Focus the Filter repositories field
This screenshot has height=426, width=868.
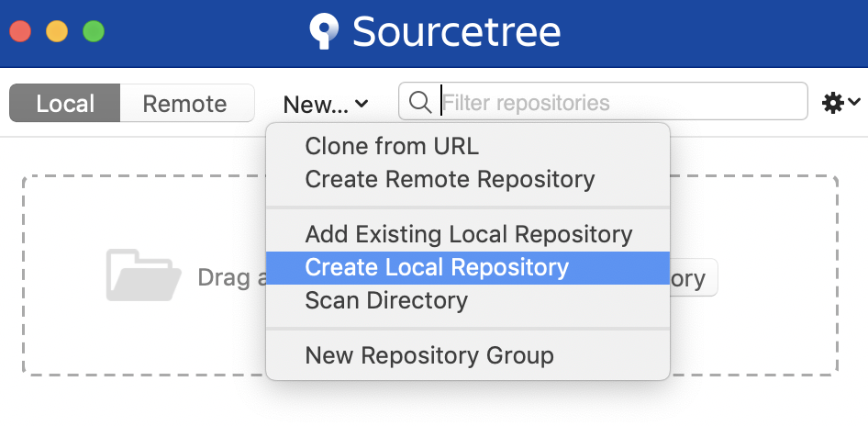603,101
